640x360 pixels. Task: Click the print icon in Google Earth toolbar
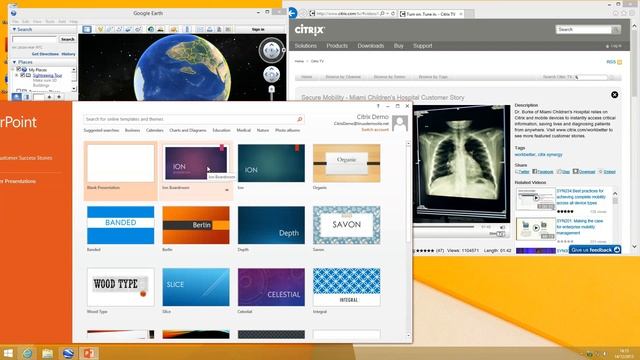coord(209,29)
